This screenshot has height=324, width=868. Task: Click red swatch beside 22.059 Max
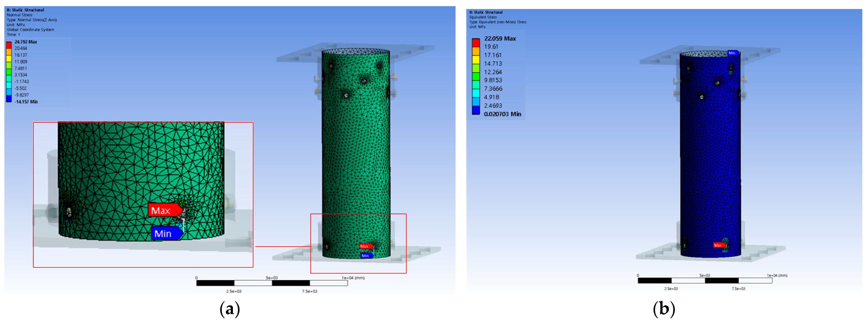[475, 43]
